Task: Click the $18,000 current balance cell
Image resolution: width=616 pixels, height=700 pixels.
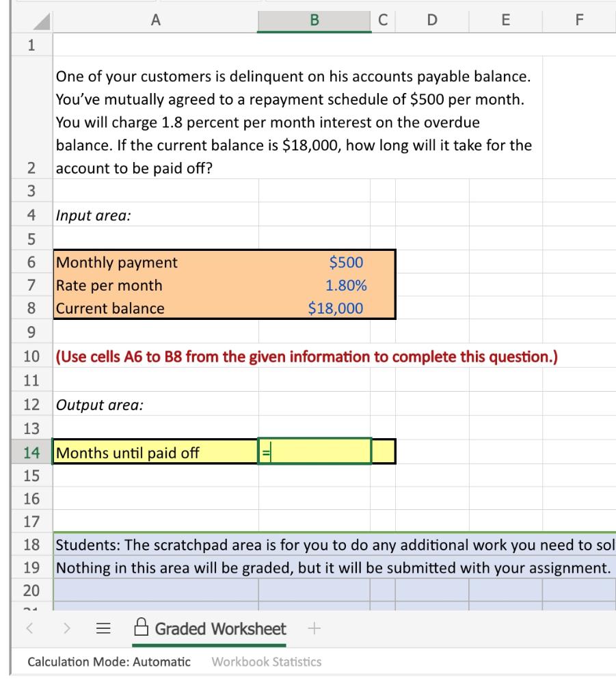Action: click(x=314, y=308)
